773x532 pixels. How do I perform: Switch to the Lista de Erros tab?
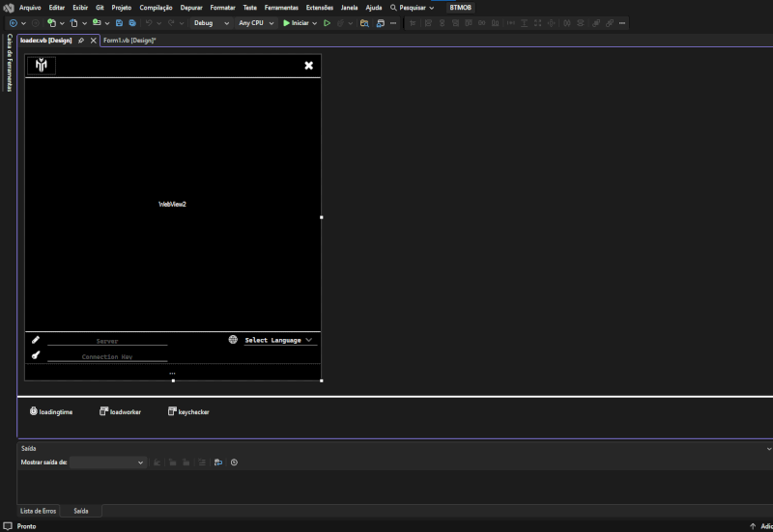pos(39,511)
